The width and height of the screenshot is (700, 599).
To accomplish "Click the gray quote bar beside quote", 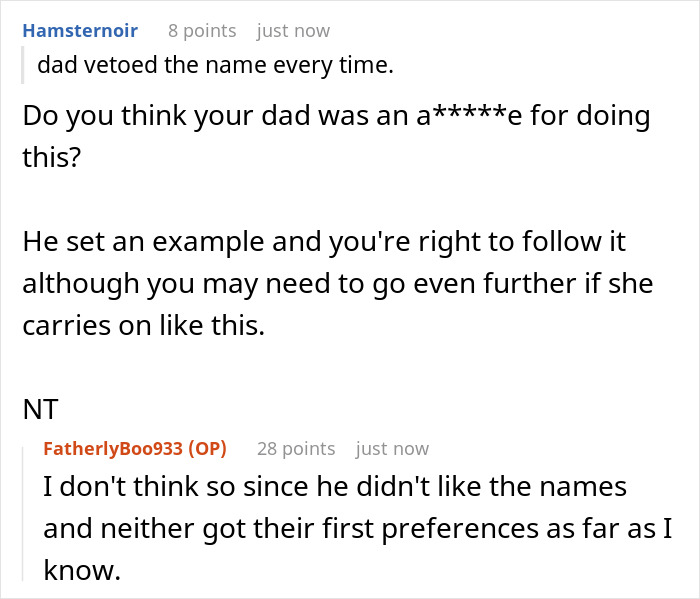I will (x=24, y=67).
